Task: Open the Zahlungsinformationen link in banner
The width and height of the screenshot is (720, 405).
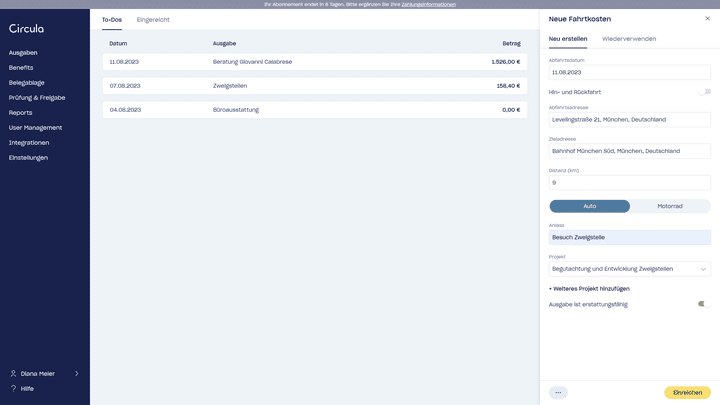Action: coord(428,4)
